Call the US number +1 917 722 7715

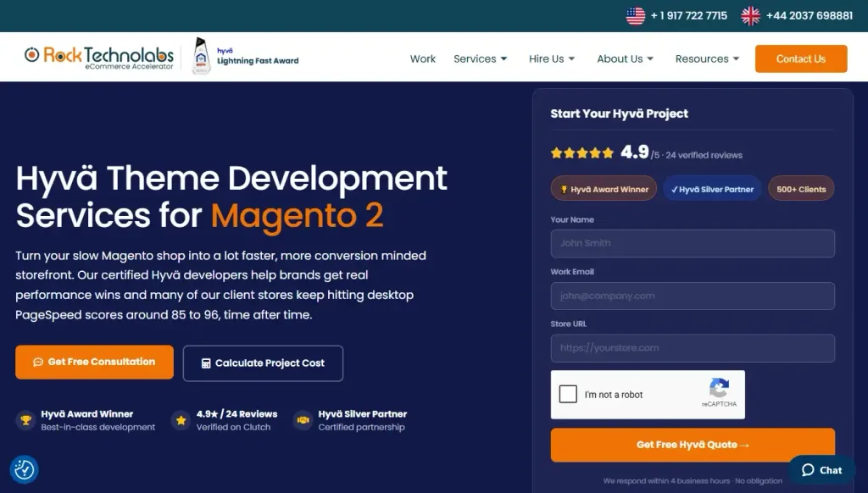point(688,15)
